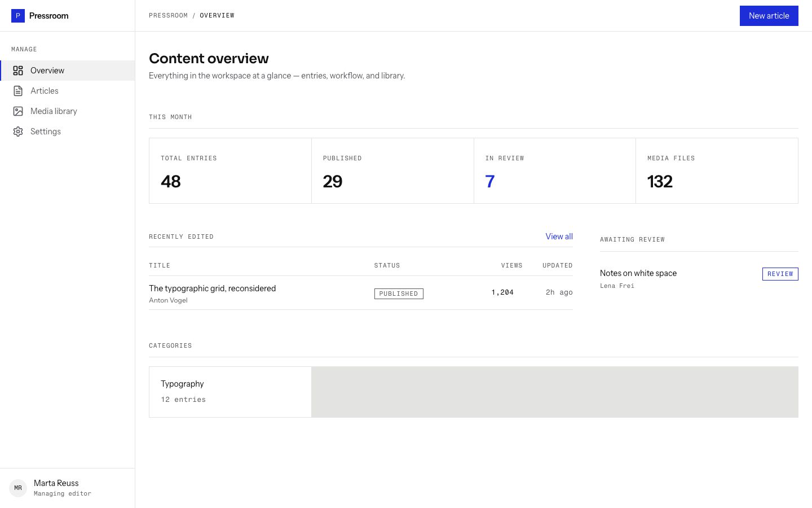Click the '2h ago' updated time

point(559,292)
